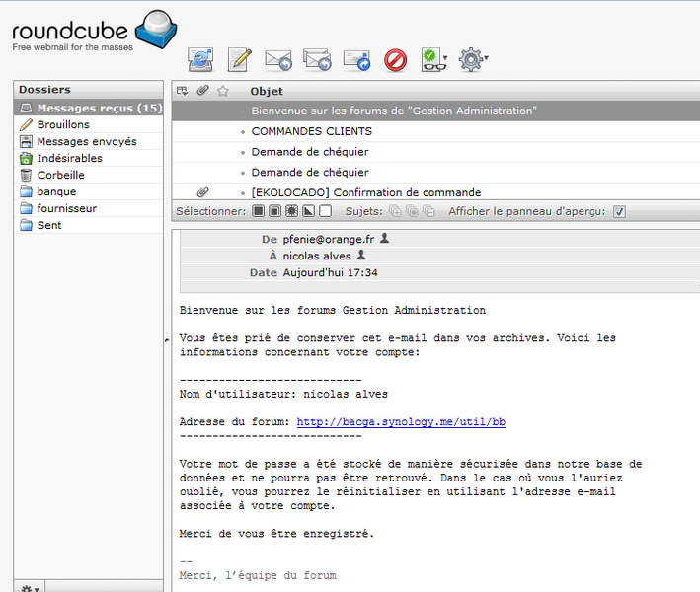Click the expand unread threads icon
This screenshot has height=592, width=700.
412,211
